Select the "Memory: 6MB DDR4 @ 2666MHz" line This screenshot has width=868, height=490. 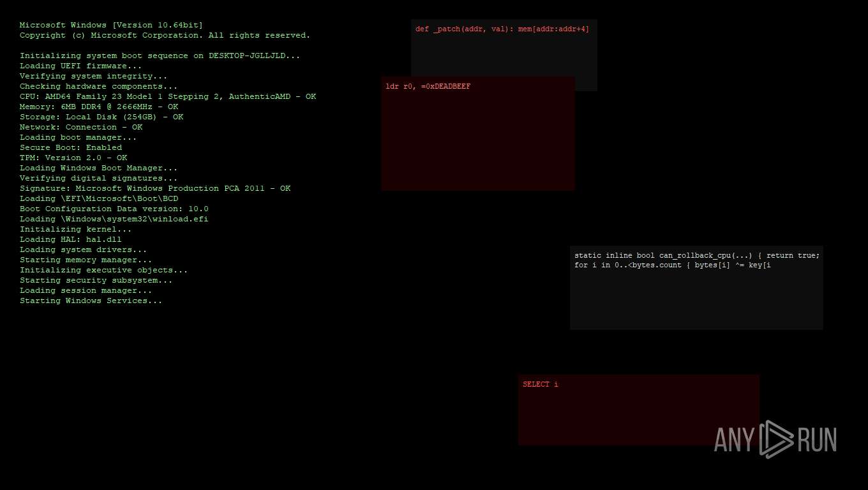coord(99,107)
